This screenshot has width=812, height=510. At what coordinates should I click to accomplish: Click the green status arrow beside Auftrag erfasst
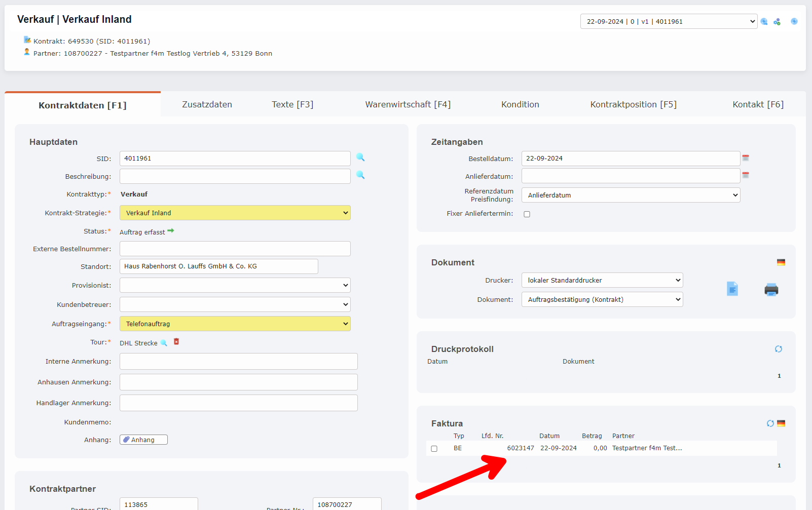(x=170, y=230)
